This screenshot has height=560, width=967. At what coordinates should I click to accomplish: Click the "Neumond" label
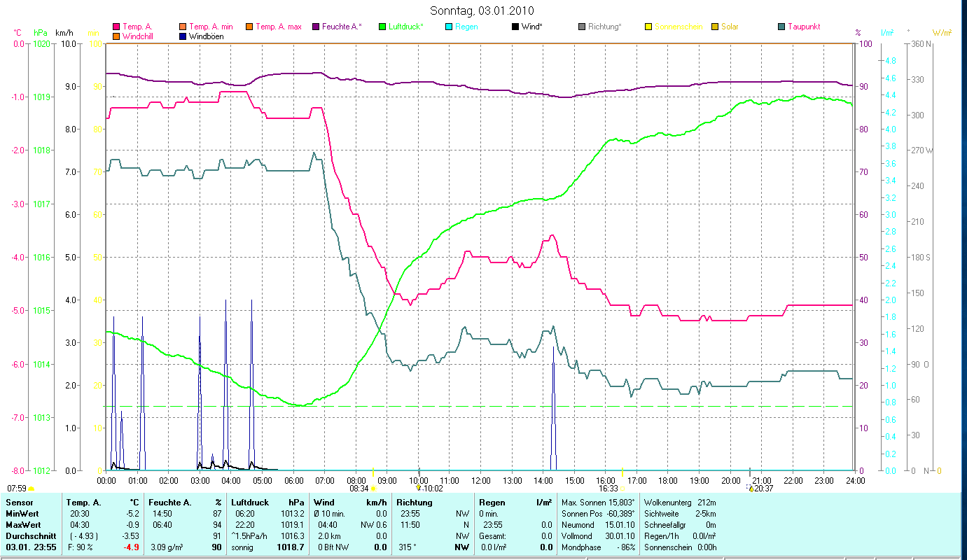(577, 525)
